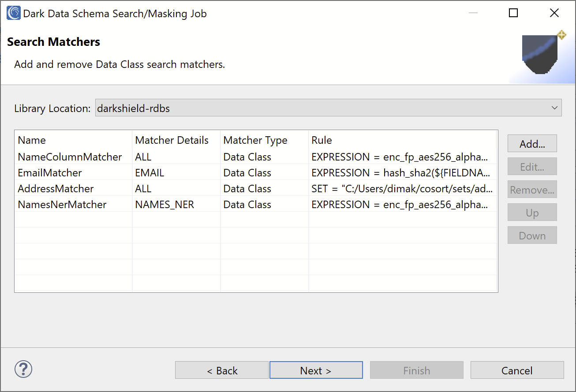The image size is (576, 392).
Task: Go back with the < Back button
Action: (x=222, y=370)
